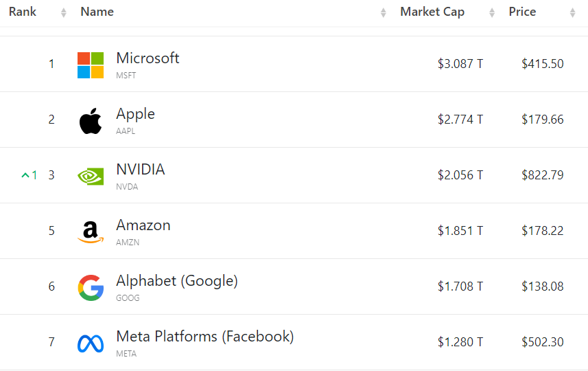Select the Market Cap column header
This screenshot has height=371, width=588.
pyautogui.click(x=432, y=12)
